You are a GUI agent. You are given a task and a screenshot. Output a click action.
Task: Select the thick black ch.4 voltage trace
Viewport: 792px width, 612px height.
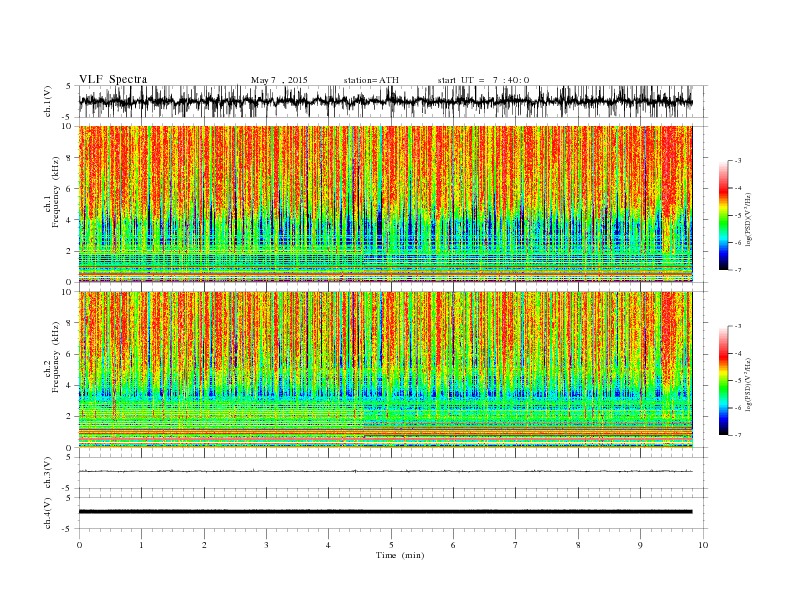tap(385, 512)
